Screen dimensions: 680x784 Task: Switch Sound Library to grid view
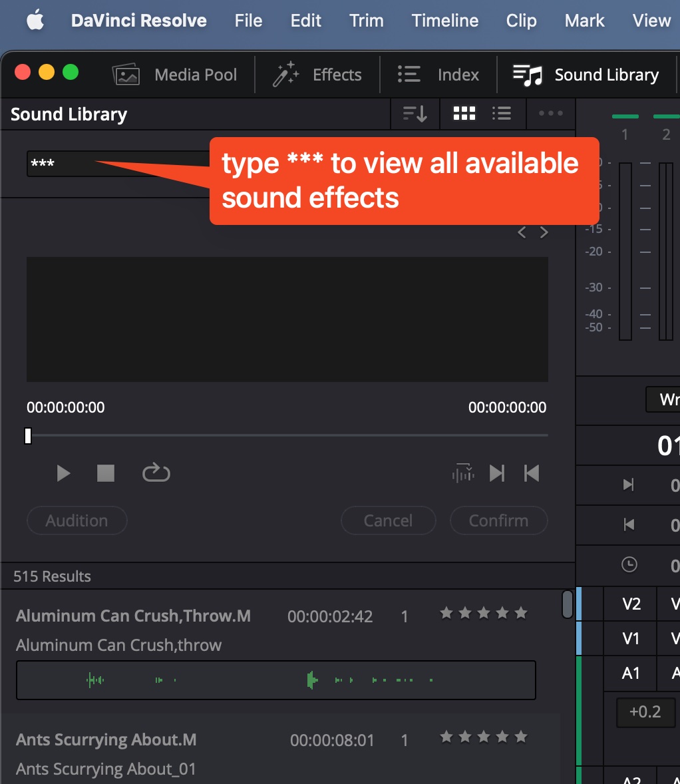[464, 114]
